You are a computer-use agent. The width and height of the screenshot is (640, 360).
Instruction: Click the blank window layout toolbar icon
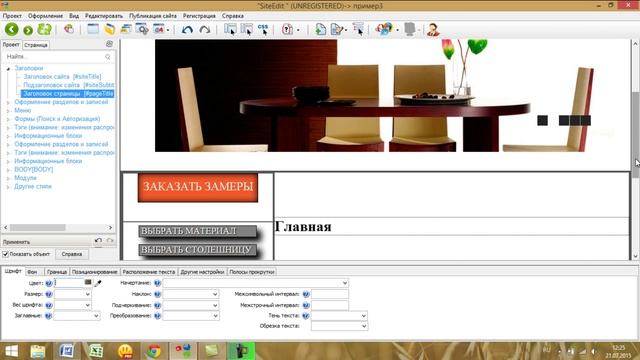point(93,29)
